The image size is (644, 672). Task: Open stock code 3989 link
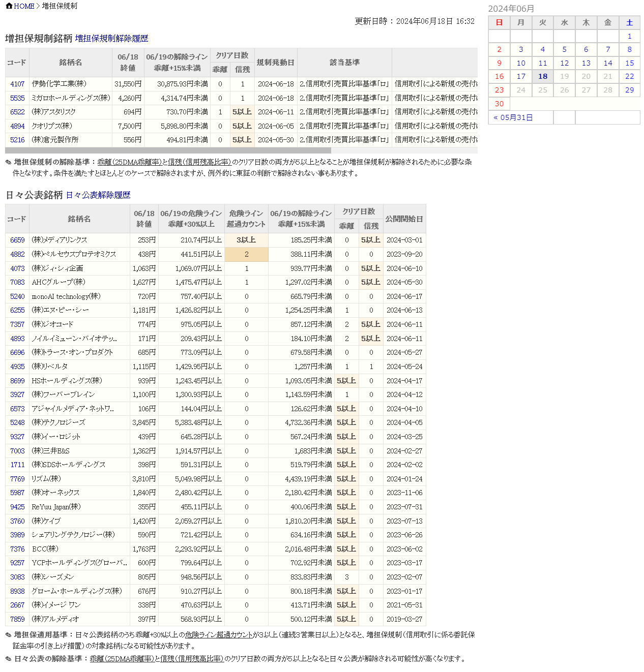[17, 535]
